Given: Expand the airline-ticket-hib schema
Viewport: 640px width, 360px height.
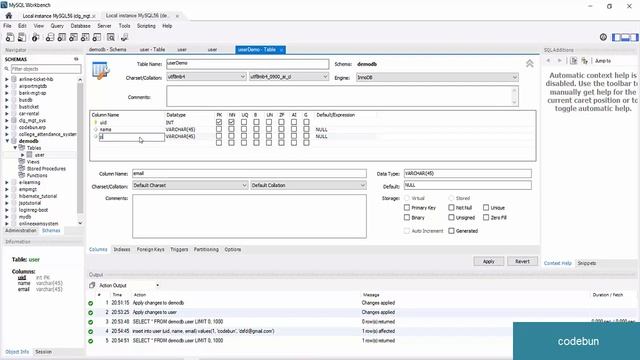Looking at the screenshot, I should click(x=7, y=79).
